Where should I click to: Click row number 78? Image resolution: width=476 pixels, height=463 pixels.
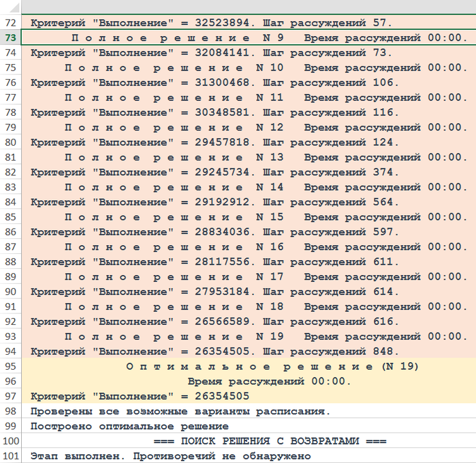(x=11, y=112)
